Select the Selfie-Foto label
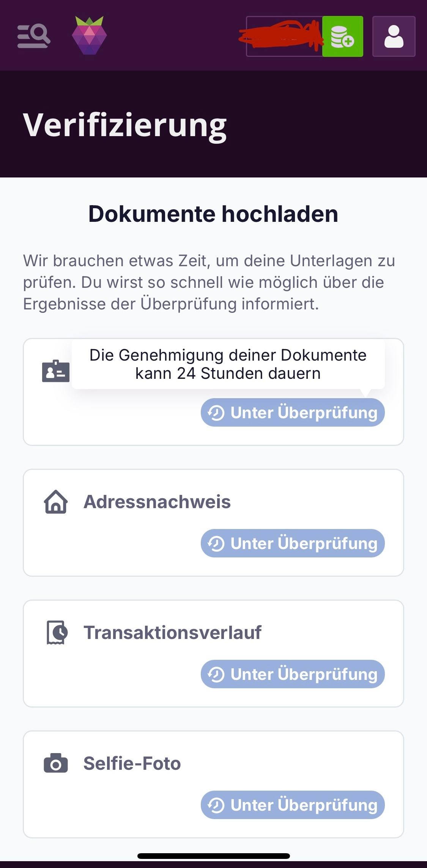This screenshot has height=868, width=427. coord(132,763)
